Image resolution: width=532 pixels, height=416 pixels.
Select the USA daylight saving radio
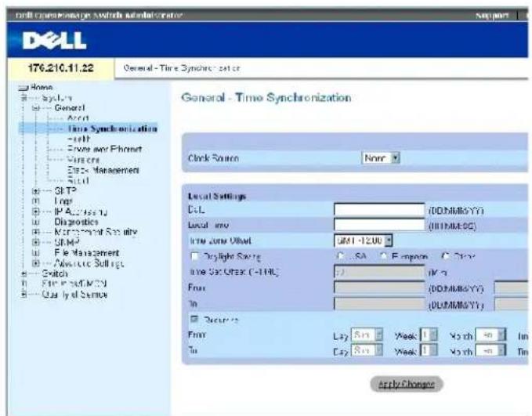click(340, 256)
